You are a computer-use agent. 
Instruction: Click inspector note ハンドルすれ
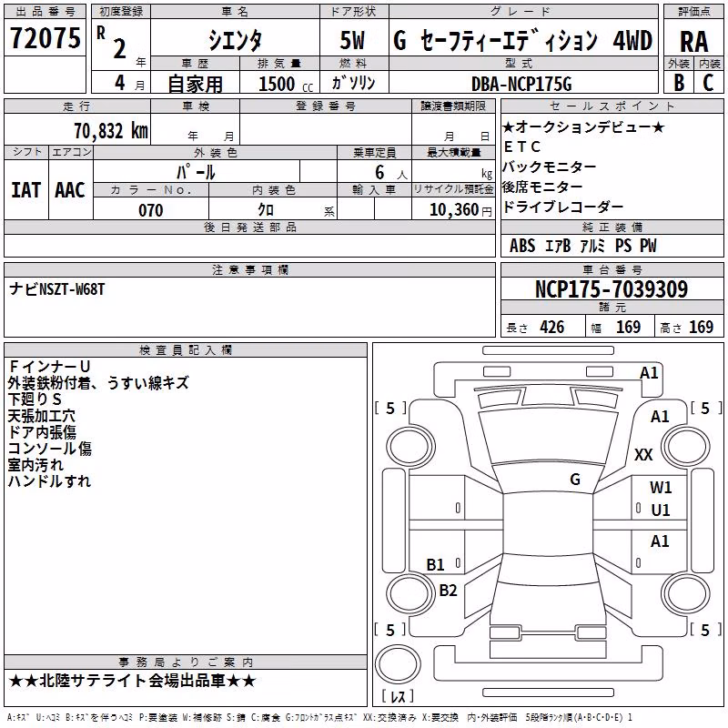(x=49, y=480)
